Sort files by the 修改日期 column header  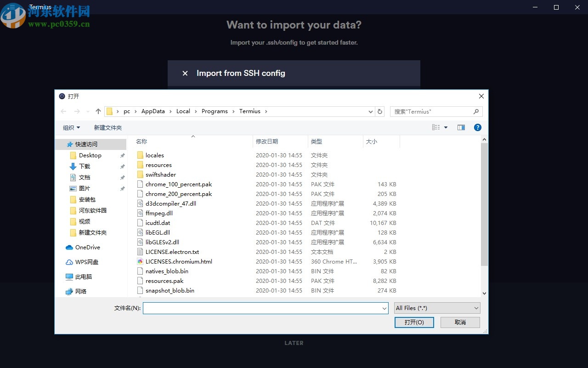click(267, 142)
